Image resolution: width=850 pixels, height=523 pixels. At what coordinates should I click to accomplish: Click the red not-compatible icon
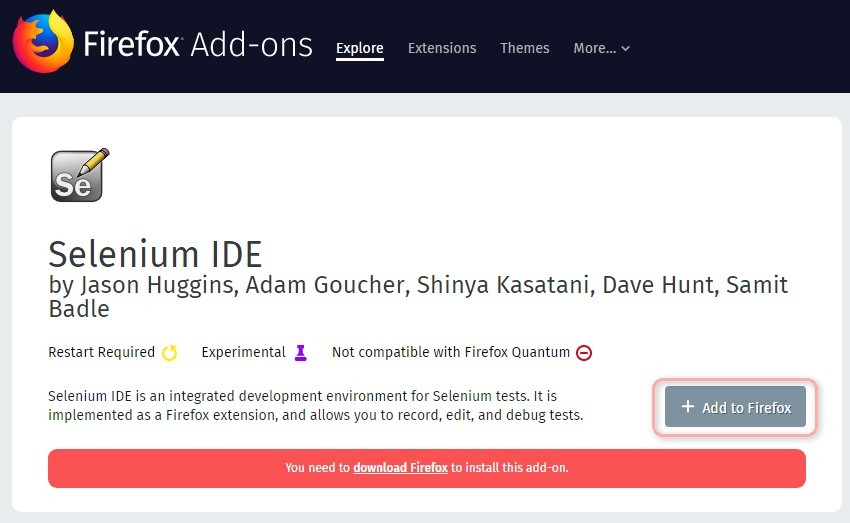[x=584, y=353]
